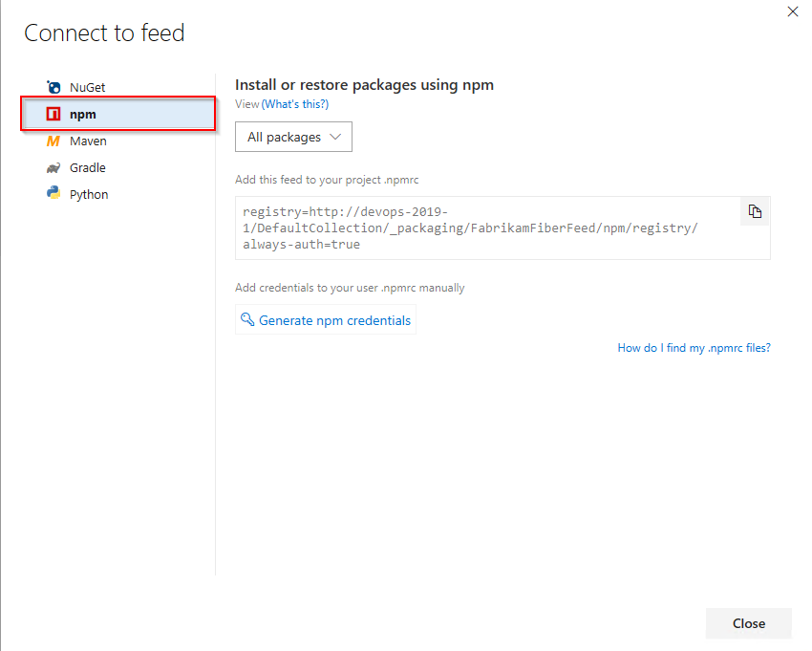Copy the registry snippet to clipboard
This screenshot has height=651, width=812.
coord(755,212)
